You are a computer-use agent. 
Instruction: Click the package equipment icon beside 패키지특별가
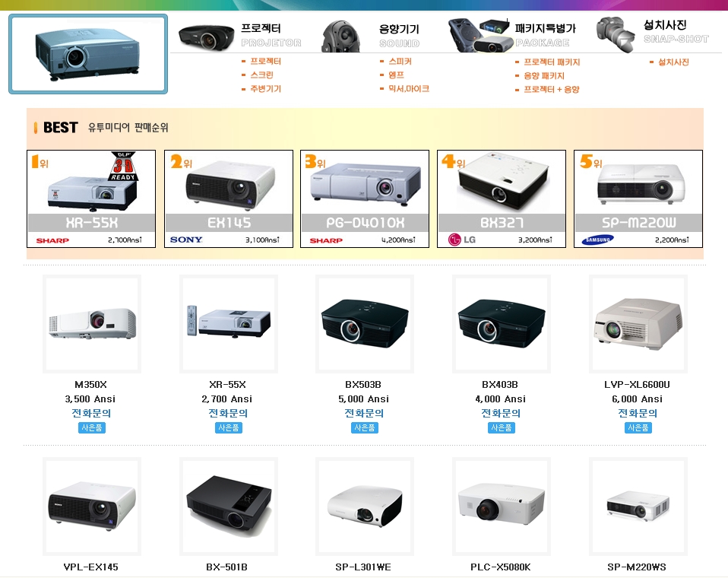point(480,35)
